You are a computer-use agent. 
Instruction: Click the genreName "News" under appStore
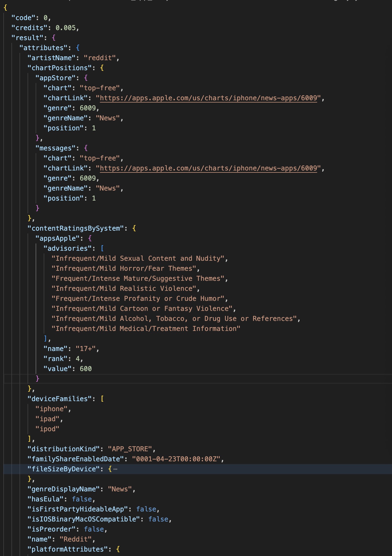(108, 118)
